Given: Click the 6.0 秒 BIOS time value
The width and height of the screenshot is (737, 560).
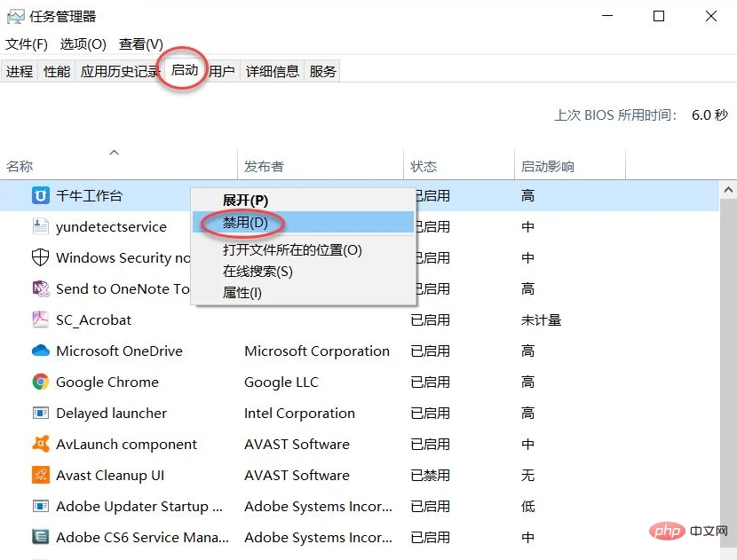Looking at the screenshot, I should point(709,114).
